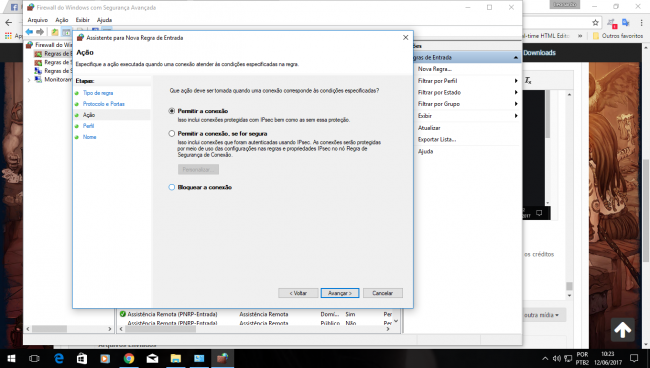Open Mail app from taskbar

pyautogui.click(x=152, y=358)
